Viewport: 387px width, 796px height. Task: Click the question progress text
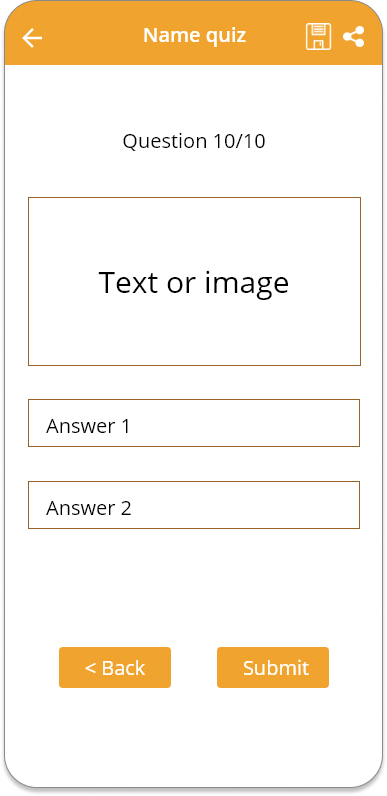click(194, 141)
